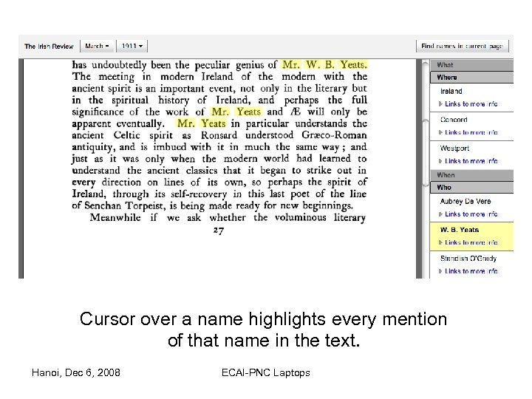
Task: Click highlighted Mr. Yeats before 'and Æ'
Action: (236, 112)
